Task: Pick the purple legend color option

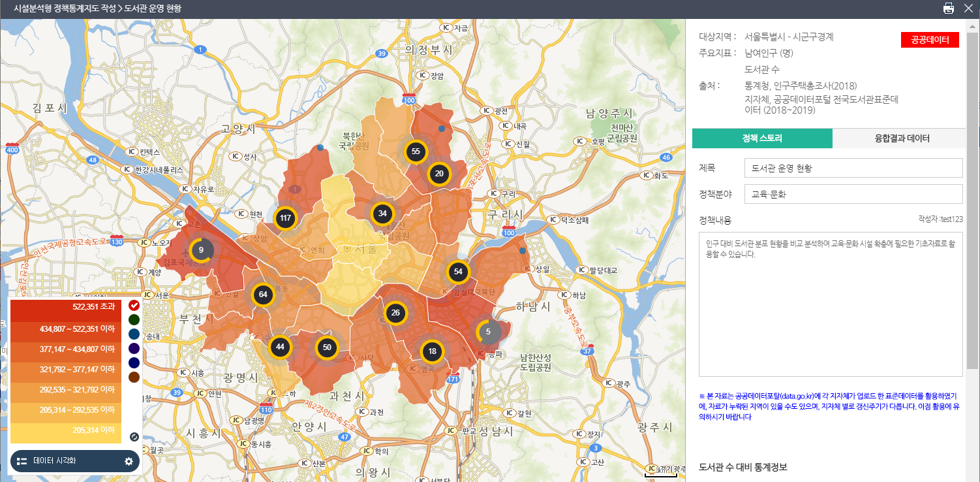Action: pos(134,348)
